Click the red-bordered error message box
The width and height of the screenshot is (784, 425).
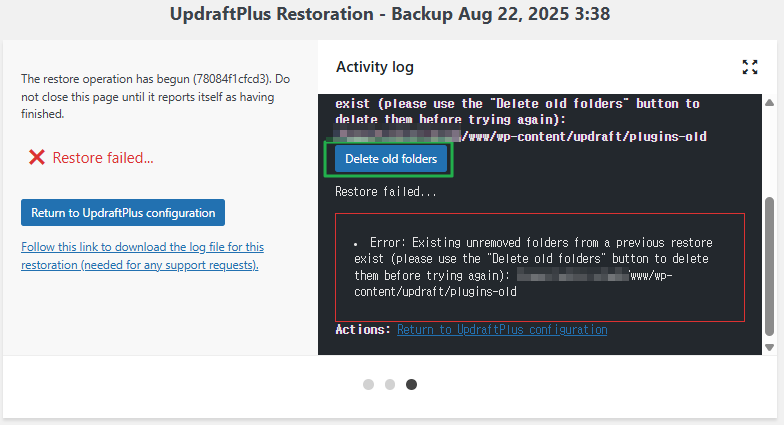(x=540, y=267)
